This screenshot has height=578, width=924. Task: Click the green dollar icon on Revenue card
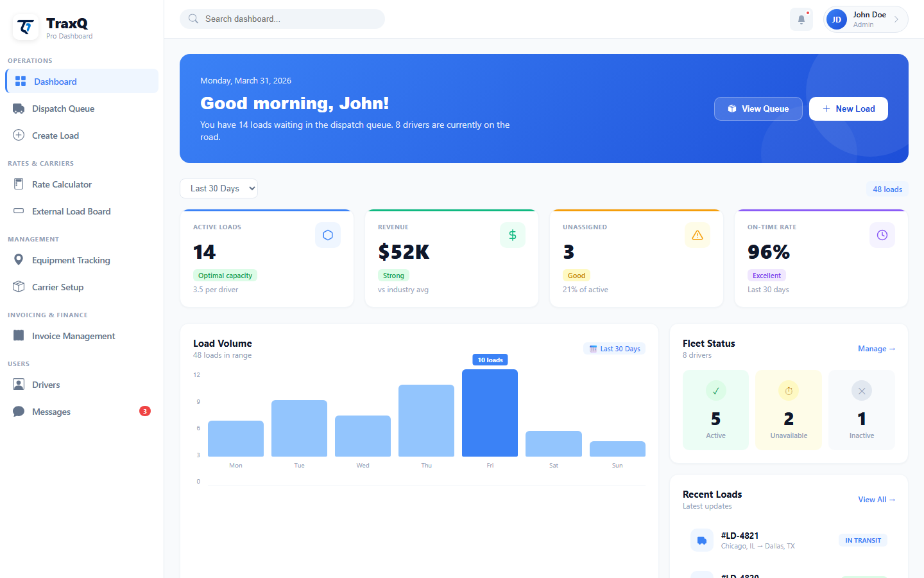(x=513, y=235)
